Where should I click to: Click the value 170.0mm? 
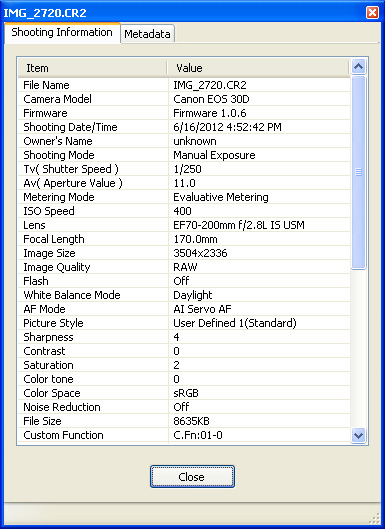[x=195, y=239]
